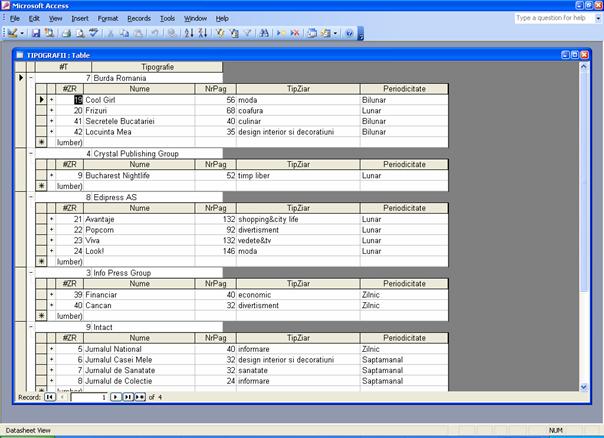Click the Save toolbar icon
604x438 pixels.
pyautogui.click(x=35, y=33)
